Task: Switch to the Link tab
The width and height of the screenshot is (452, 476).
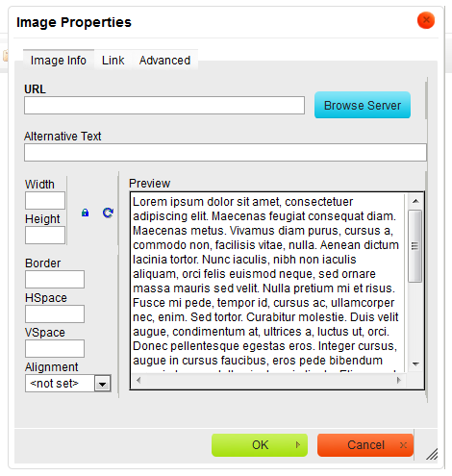Action: point(113,60)
